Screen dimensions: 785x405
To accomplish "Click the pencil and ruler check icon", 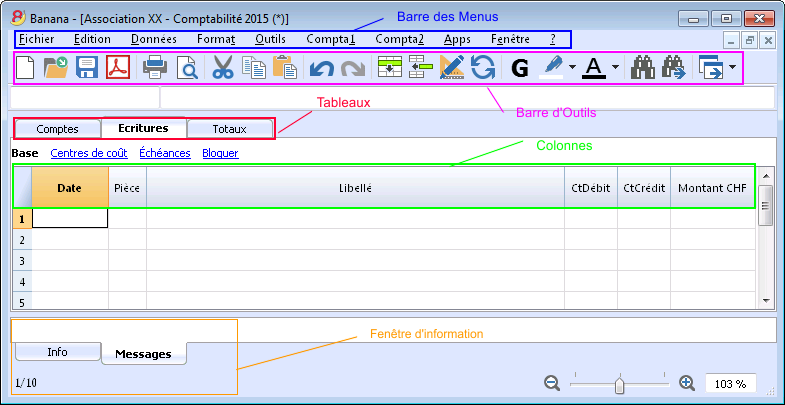I will [x=452, y=67].
